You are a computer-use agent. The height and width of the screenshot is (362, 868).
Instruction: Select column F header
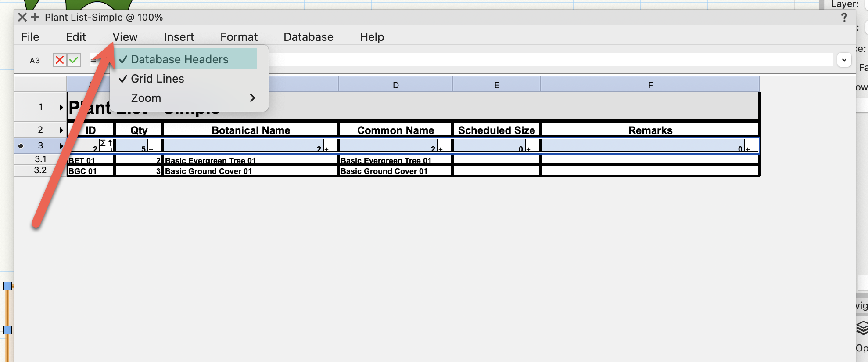(650, 85)
